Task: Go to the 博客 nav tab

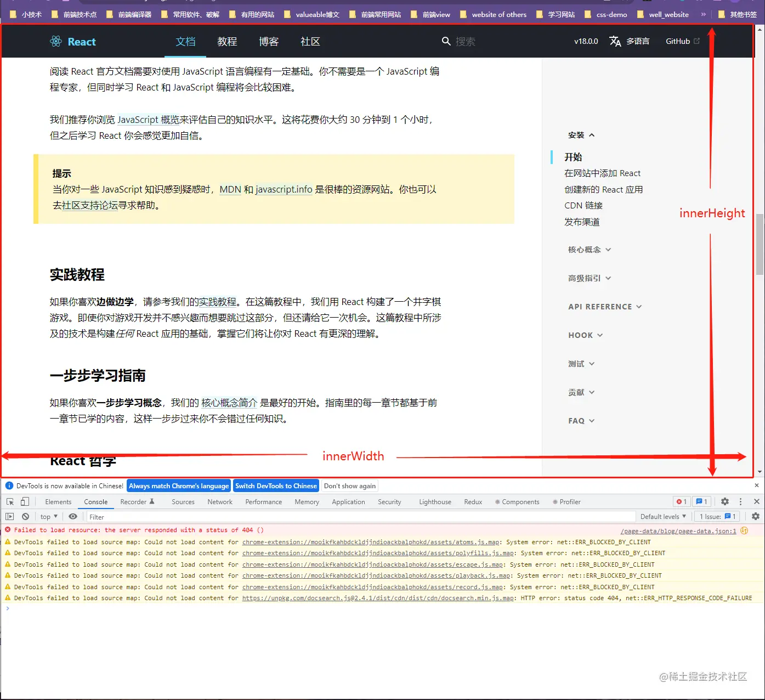Action: coord(269,42)
